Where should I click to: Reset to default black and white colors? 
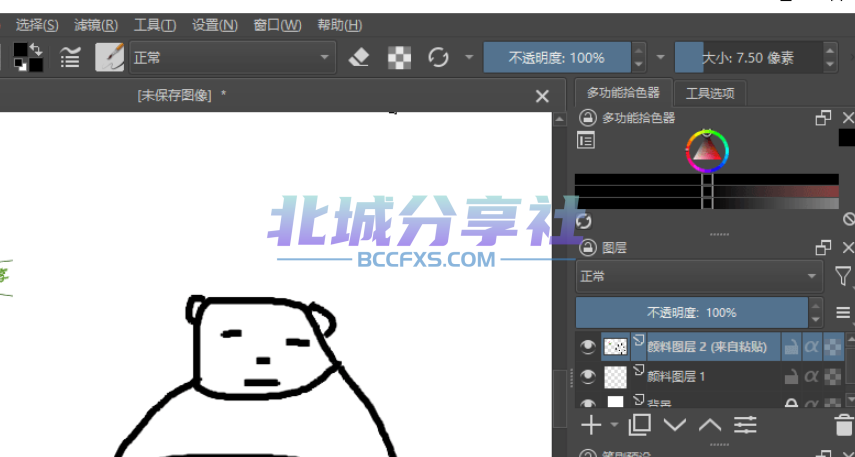tap(20, 65)
